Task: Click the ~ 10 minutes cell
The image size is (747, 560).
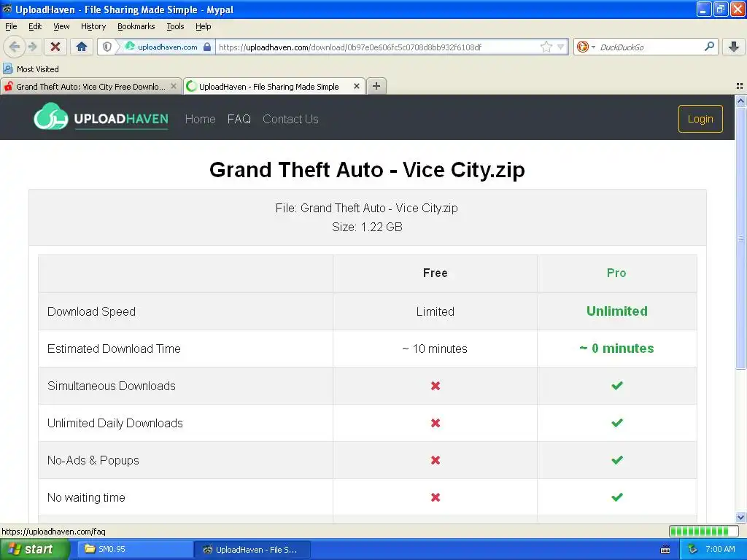Action: 435,349
